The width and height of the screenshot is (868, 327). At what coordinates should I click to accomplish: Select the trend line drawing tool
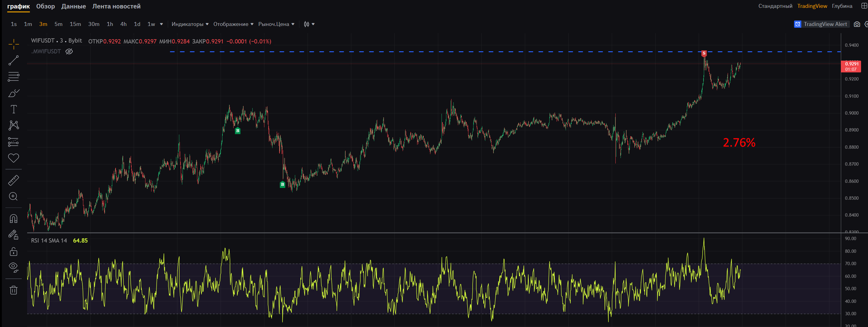tap(14, 60)
